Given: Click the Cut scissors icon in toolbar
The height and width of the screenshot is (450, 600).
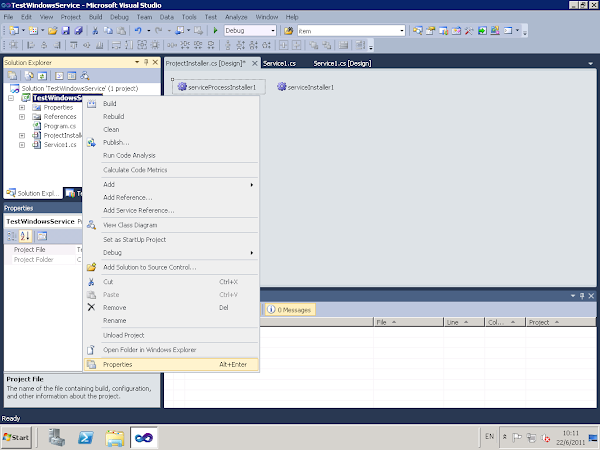Looking at the screenshot, I should (x=95, y=31).
